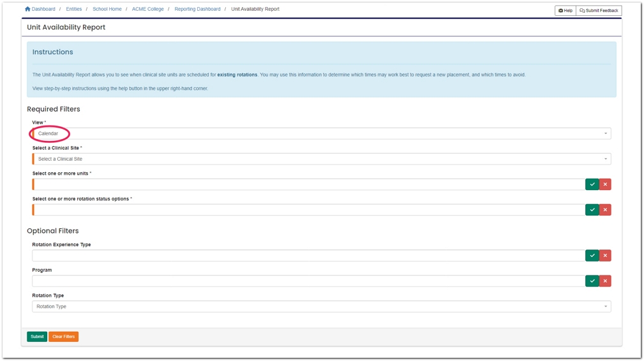The height and width of the screenshot is (361, 644).
Task: Click the Program filter input field
Action: pos(308,281)
